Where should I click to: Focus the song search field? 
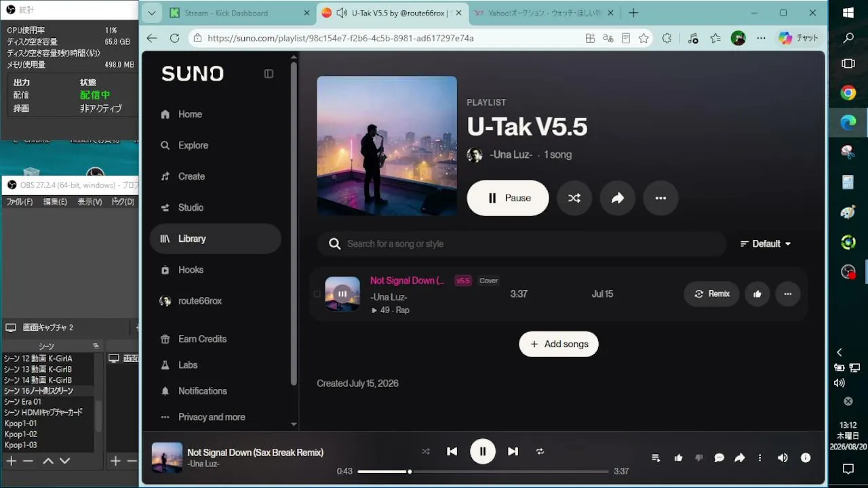(x=521, y=244)
